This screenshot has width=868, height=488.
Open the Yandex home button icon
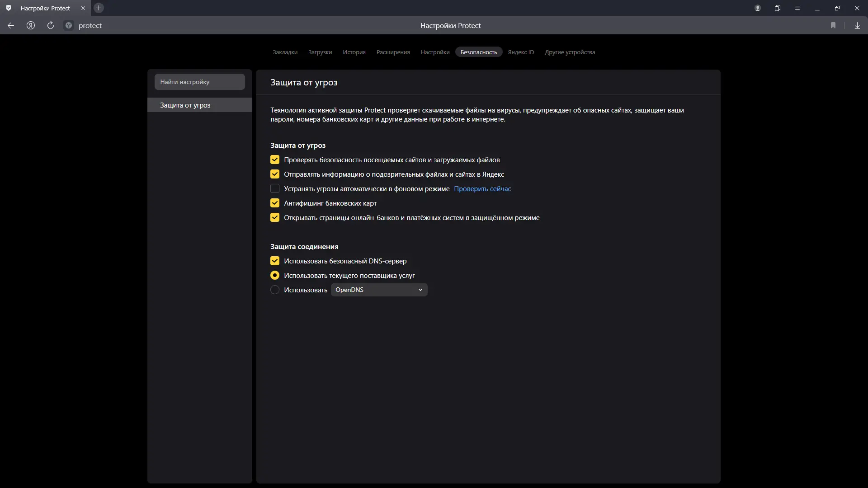point(31,26)
